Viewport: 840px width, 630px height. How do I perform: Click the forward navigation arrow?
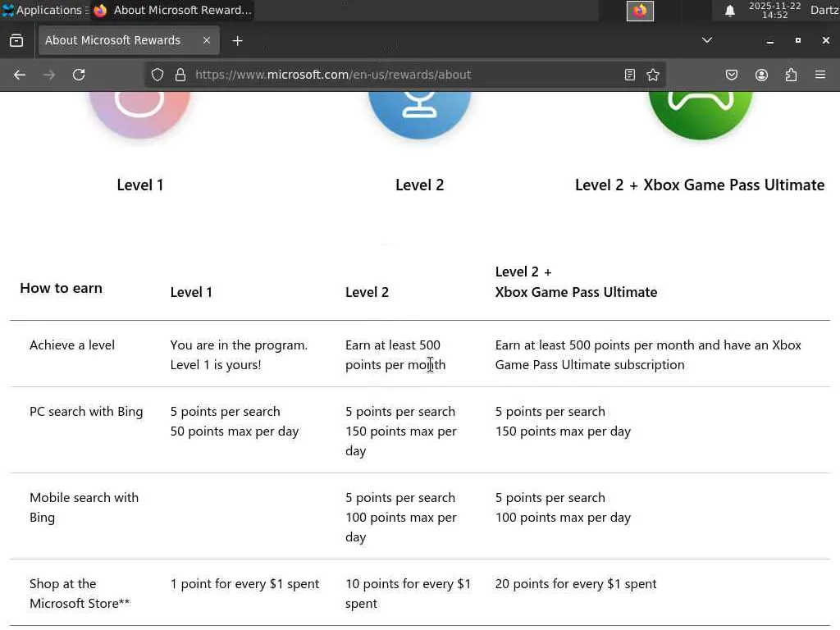[x=49, y=75]
